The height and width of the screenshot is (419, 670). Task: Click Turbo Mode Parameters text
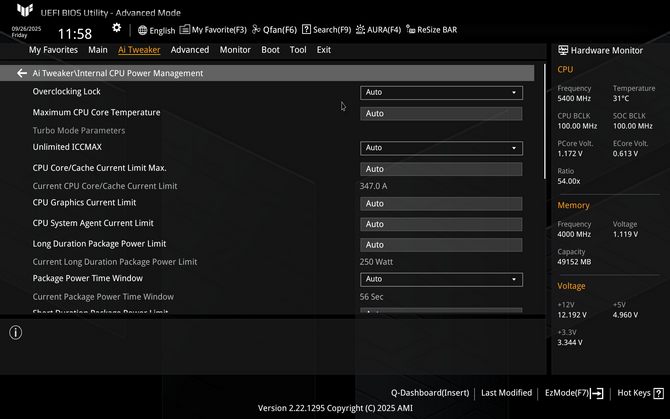pos(79,131)
